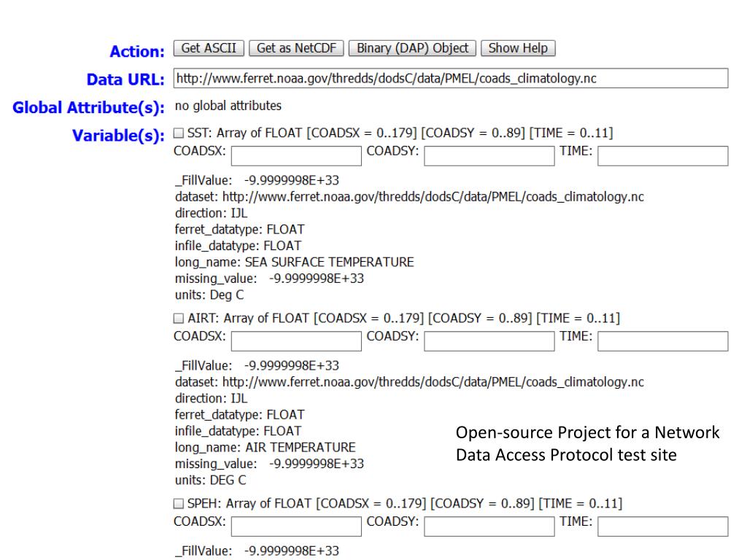
Task: Click the SST dataset URL line
Action: (x=409, y=197)
